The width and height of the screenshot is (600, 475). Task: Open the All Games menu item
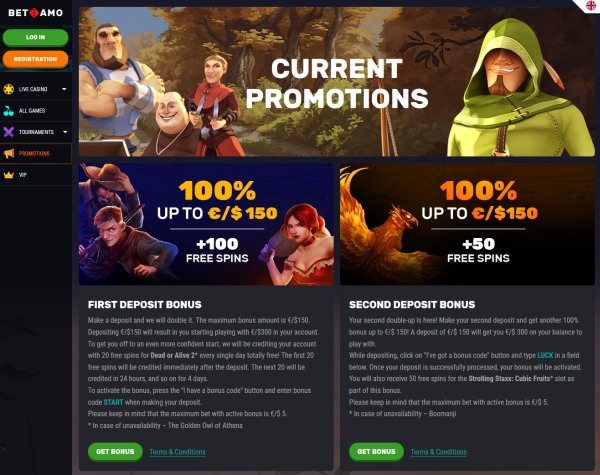click(x=36, y=111)
